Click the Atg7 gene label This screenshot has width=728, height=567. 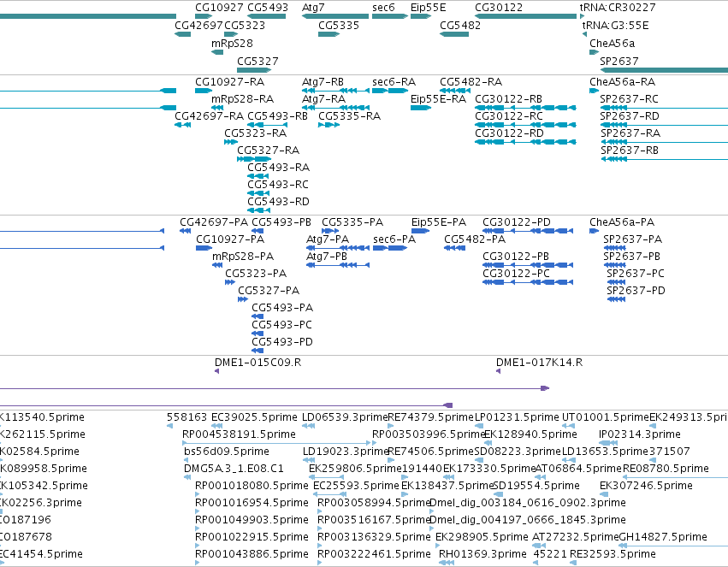click(x=313, y=8)
